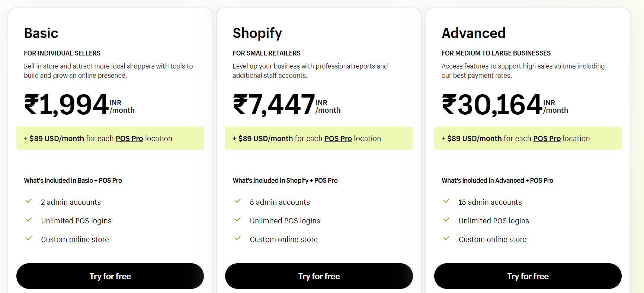Click the ₹7,447 INR/month price label

click(x=286, y=104)
